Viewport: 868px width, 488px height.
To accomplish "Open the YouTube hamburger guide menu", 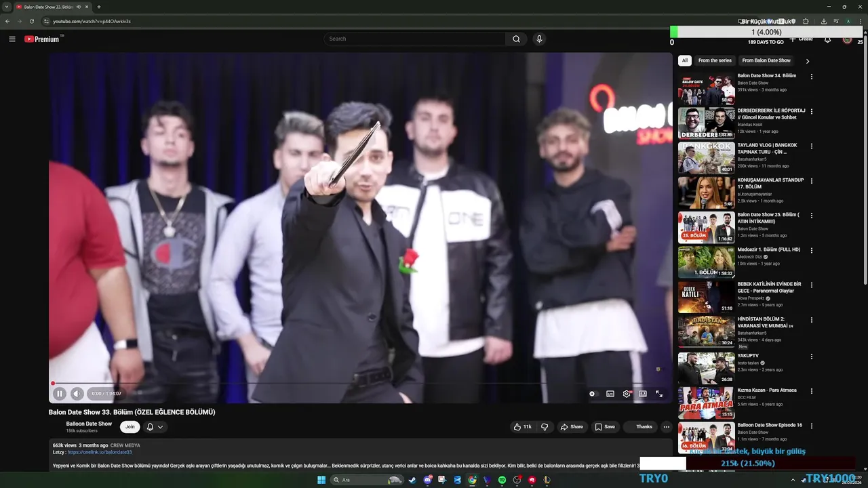I will tap(12, 39).
